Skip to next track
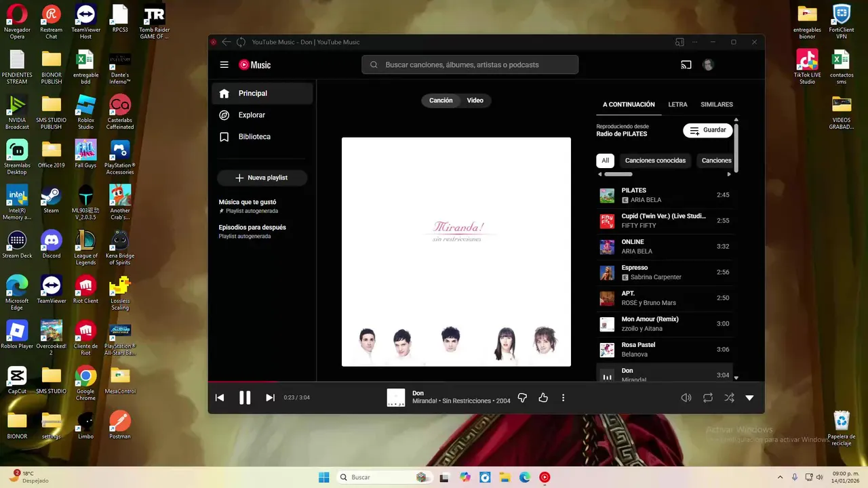 pos(270,398)
